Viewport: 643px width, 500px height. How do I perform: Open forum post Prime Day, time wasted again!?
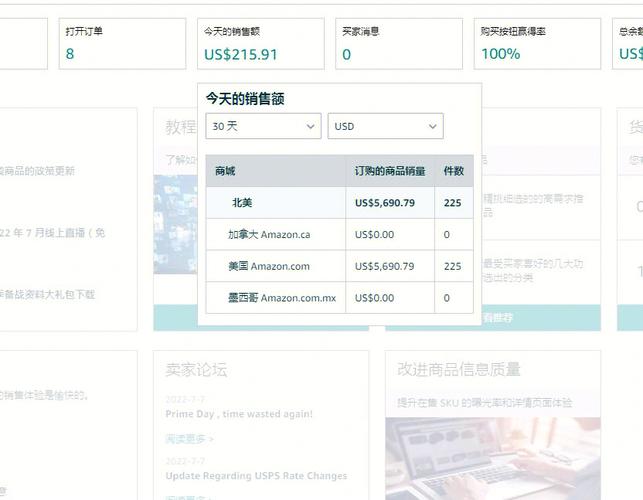239,414
